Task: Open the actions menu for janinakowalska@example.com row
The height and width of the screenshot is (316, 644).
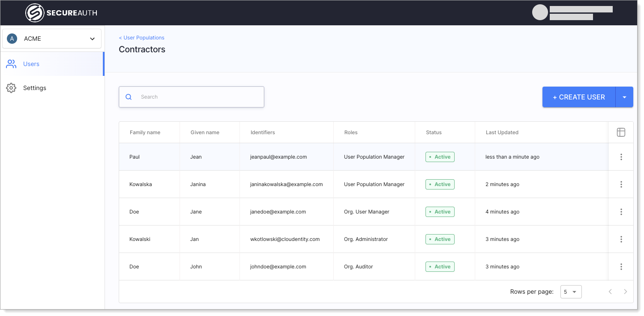Action: [x=621, y=184]
